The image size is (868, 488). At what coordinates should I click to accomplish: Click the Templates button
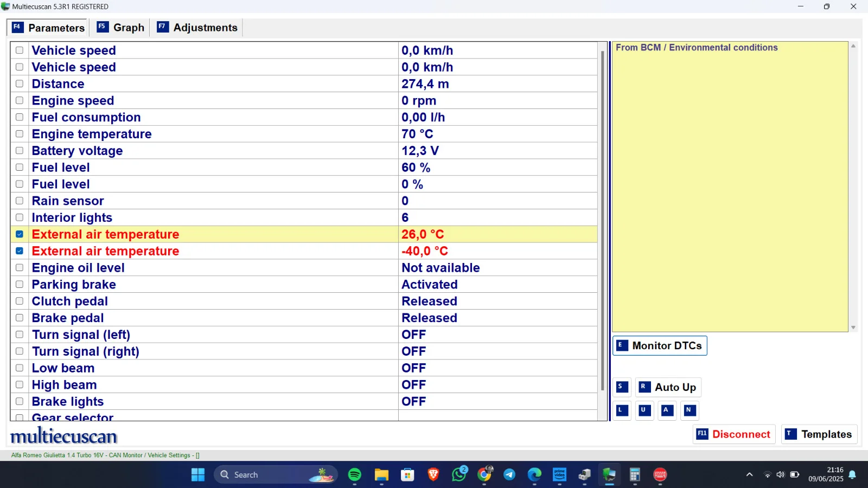click(819, 434)
